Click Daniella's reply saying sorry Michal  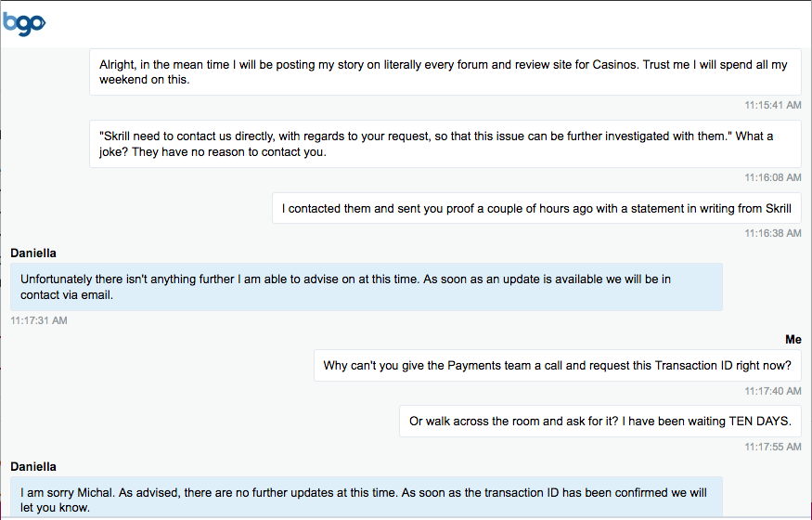367,497
